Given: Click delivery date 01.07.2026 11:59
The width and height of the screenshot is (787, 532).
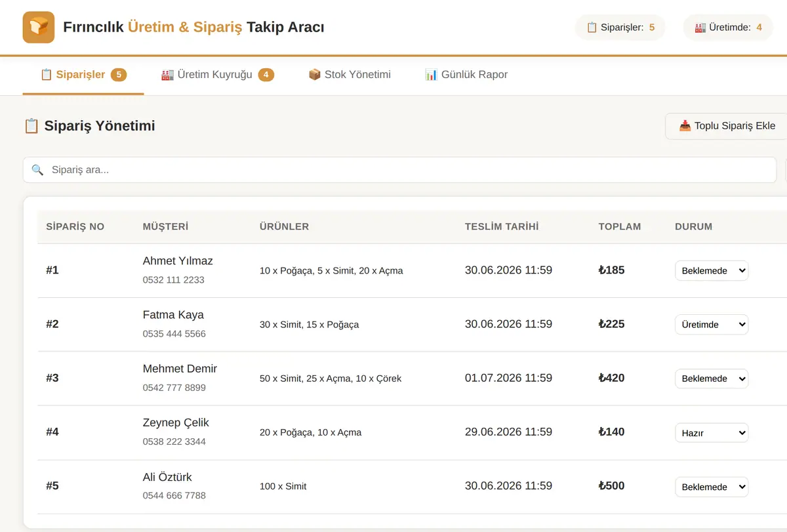Looking at the screenshot, I should click(508, 378).
